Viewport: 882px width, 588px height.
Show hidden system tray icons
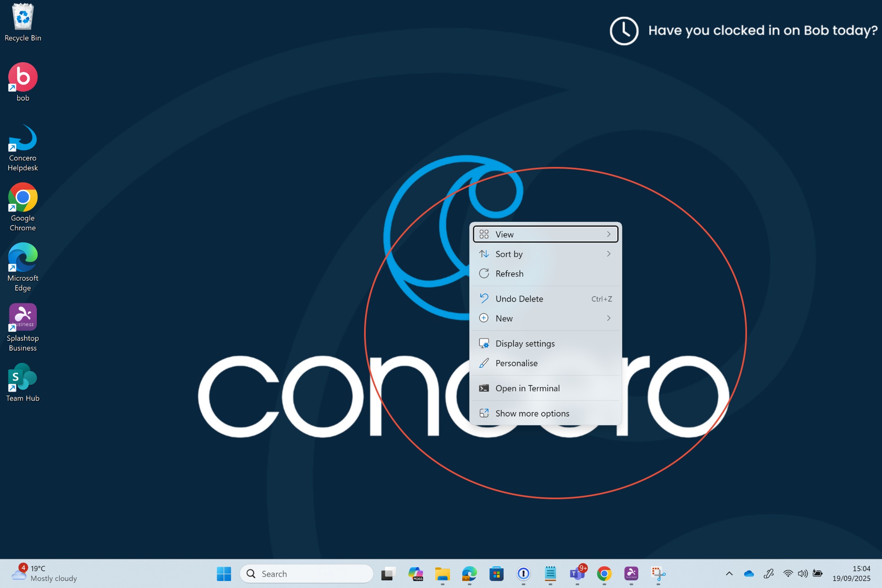point(729,574)
